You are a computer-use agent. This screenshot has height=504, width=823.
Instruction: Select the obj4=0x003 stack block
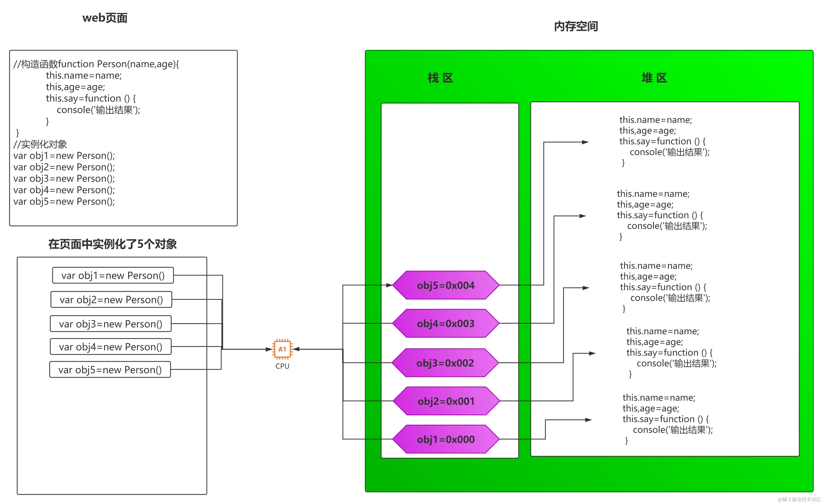pyautogui.click(x=446, y=323)
